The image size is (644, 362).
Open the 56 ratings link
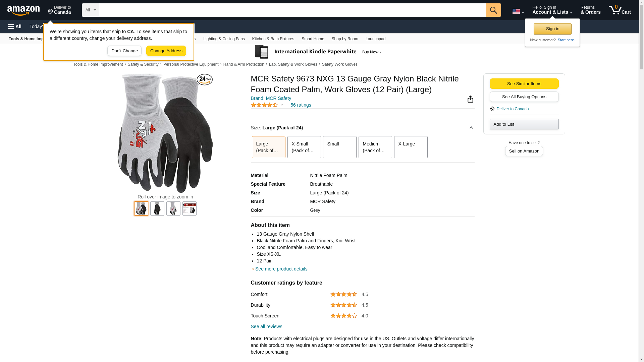click(301, 105)
